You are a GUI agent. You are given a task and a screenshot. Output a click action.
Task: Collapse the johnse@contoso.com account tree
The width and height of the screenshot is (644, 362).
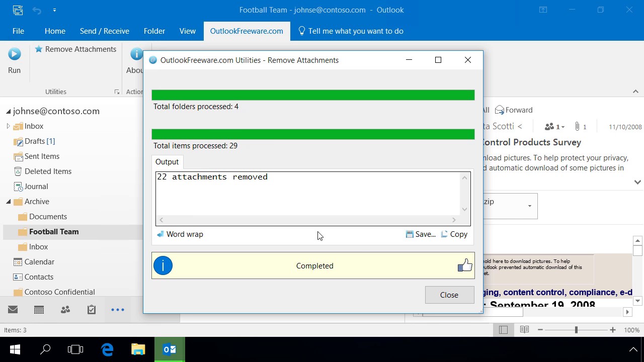point(8,111)
